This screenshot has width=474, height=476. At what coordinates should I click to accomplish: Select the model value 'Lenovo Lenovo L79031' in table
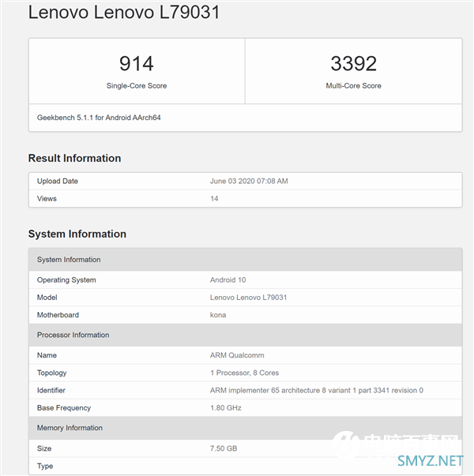coord(248,298)
